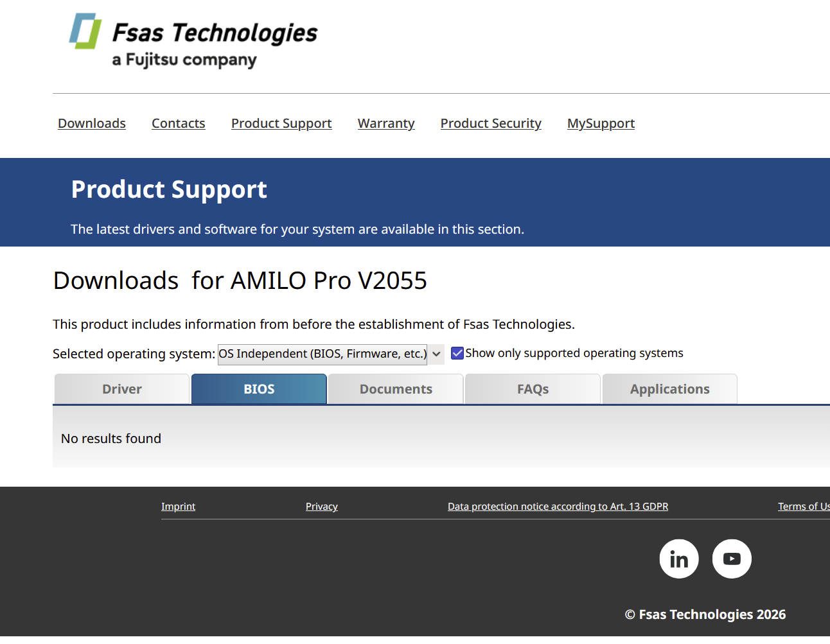The width and height of the screenshot is (830, 644).
Task: Click the "Selected operating system:" label
Action: point(134,354)
